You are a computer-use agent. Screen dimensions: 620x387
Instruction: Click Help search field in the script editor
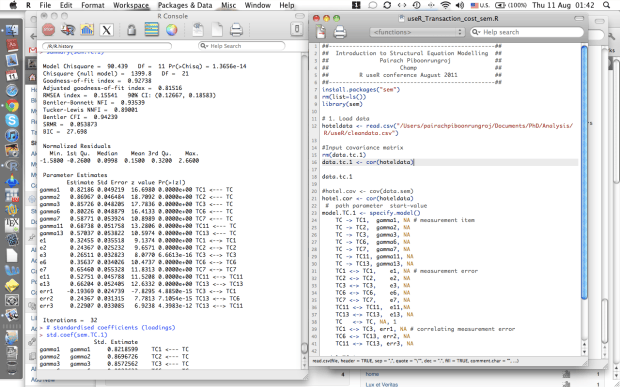(x=527, y=32)
